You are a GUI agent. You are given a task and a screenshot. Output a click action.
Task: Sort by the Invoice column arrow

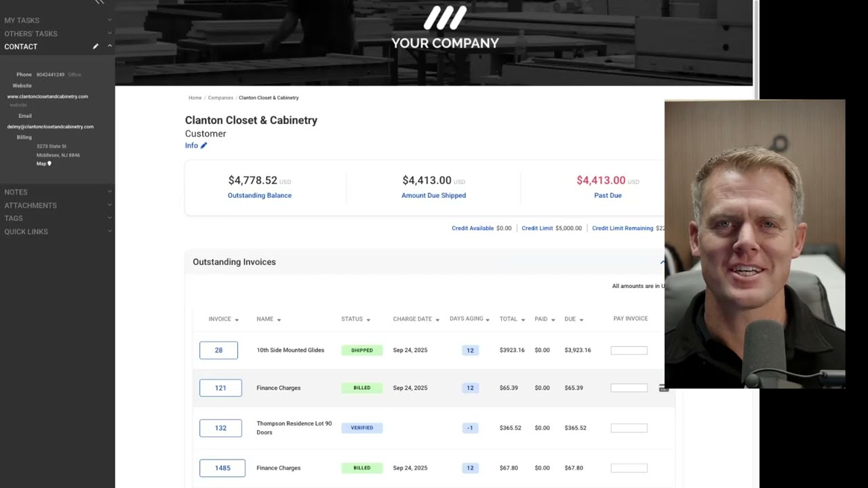tap(237, 320)
